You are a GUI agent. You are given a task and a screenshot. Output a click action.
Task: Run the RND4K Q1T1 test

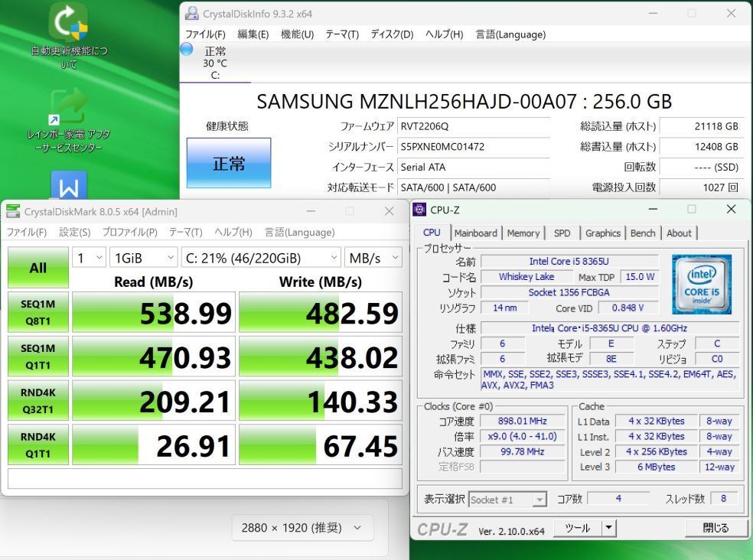coord(38,444)
